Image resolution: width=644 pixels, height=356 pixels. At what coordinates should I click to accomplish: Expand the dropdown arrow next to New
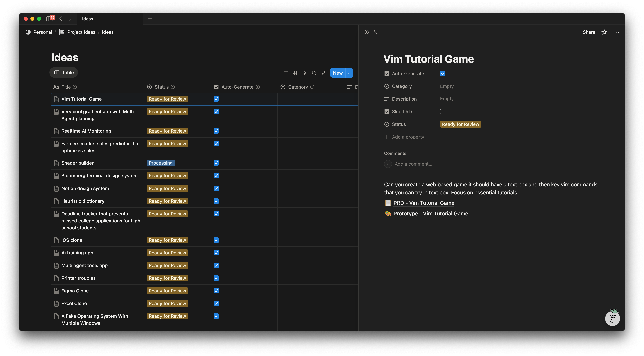point(349,73)
